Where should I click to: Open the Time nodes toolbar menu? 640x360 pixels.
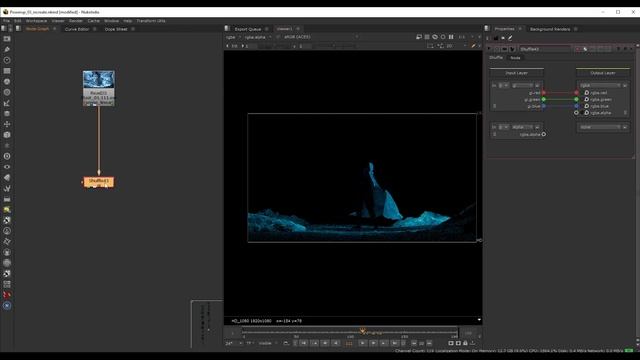[x=7, y=60]
